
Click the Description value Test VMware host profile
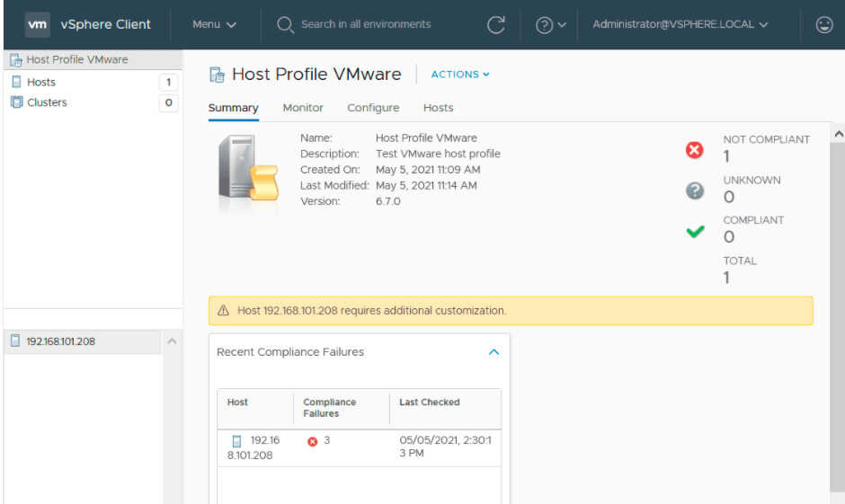(438, 154)
